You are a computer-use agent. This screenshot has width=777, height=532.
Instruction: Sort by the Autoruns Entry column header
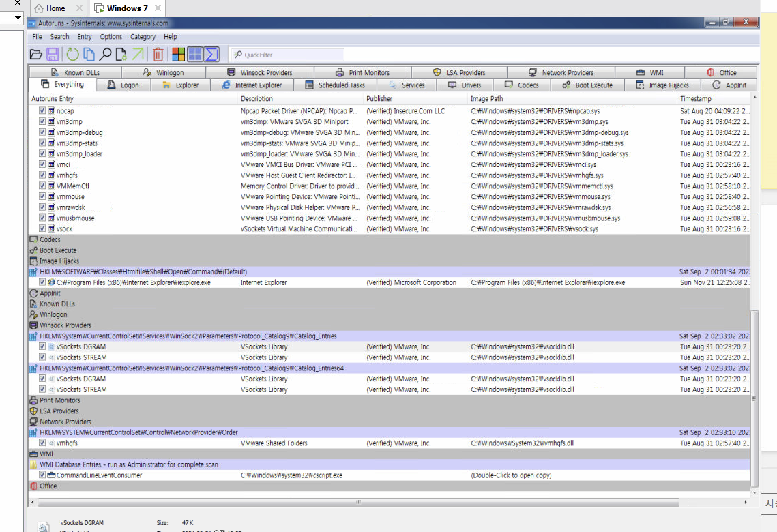(134, 99)
